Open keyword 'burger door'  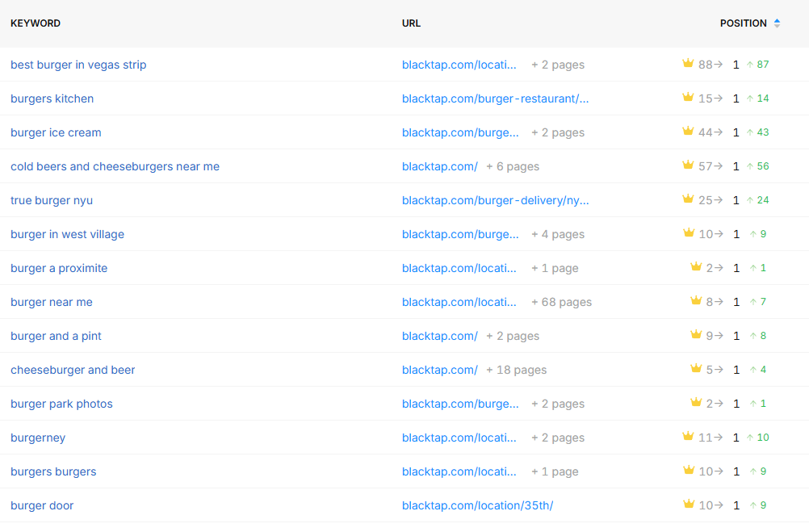tap(42, 505)
